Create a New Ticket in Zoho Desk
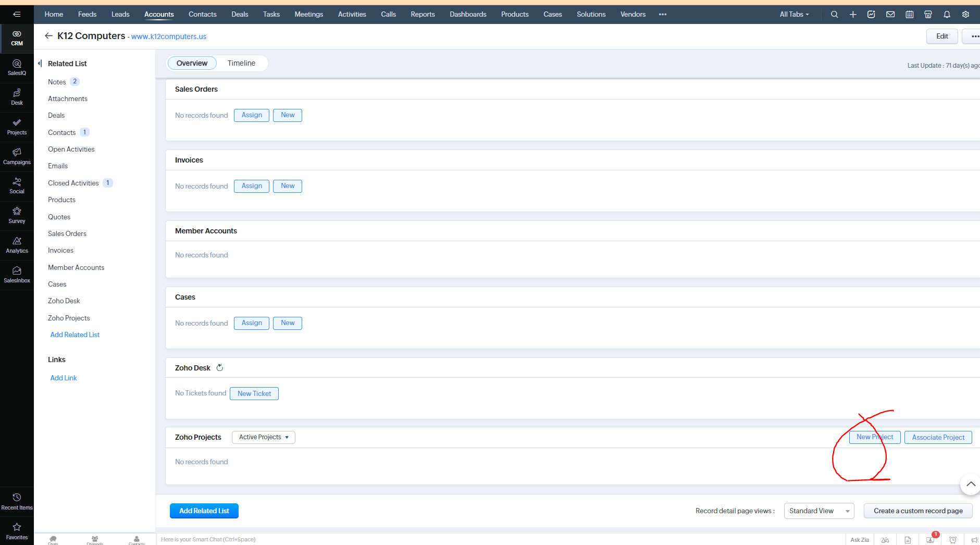 coord(254,393)
